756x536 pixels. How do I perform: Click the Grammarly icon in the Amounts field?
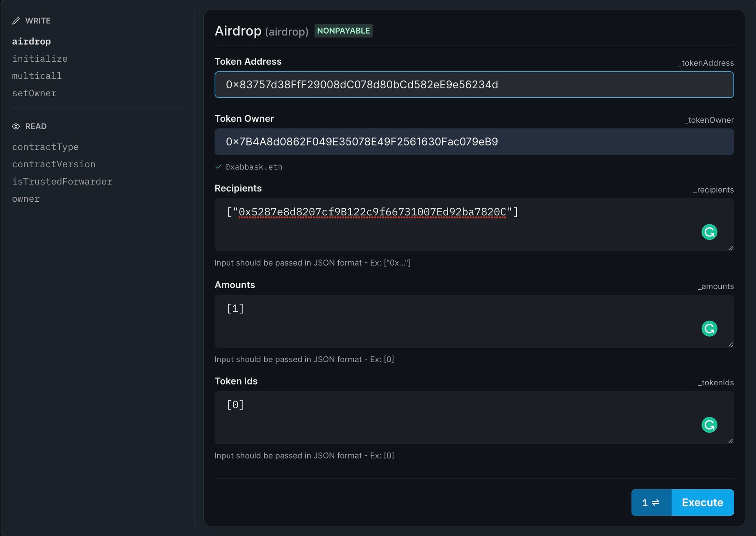709,329
